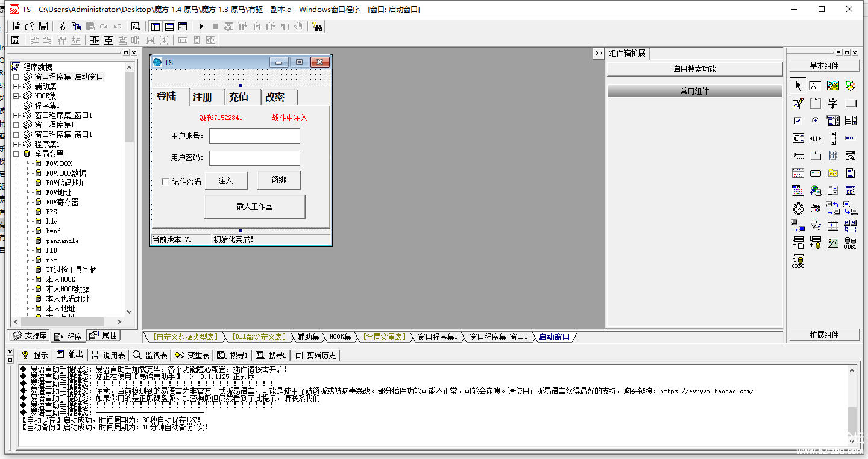868x459 pixels.
Task: Click the 扩展组件 bar
Action: tap(824, 335)
